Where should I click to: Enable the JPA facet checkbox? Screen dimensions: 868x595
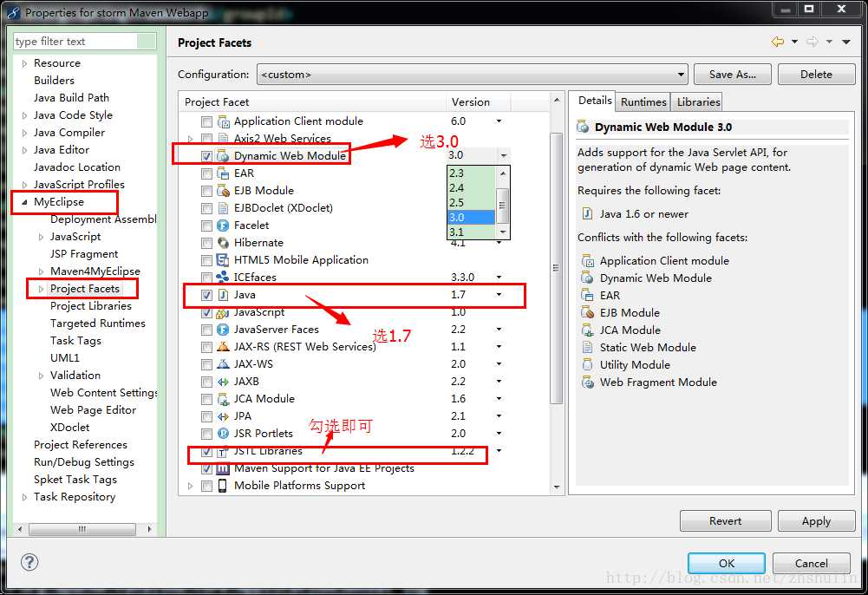tap(206, 417)
